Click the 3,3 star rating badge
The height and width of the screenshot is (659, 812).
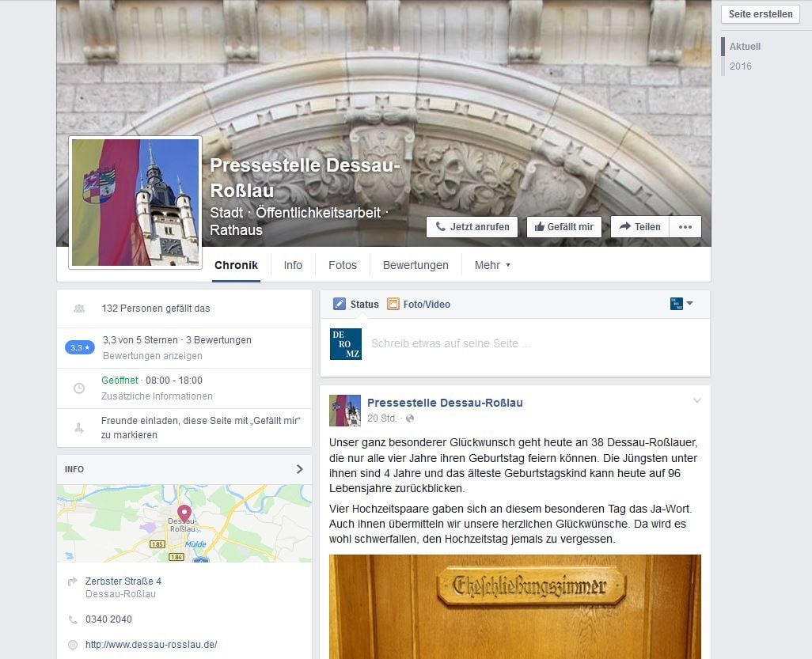[79, 347]
